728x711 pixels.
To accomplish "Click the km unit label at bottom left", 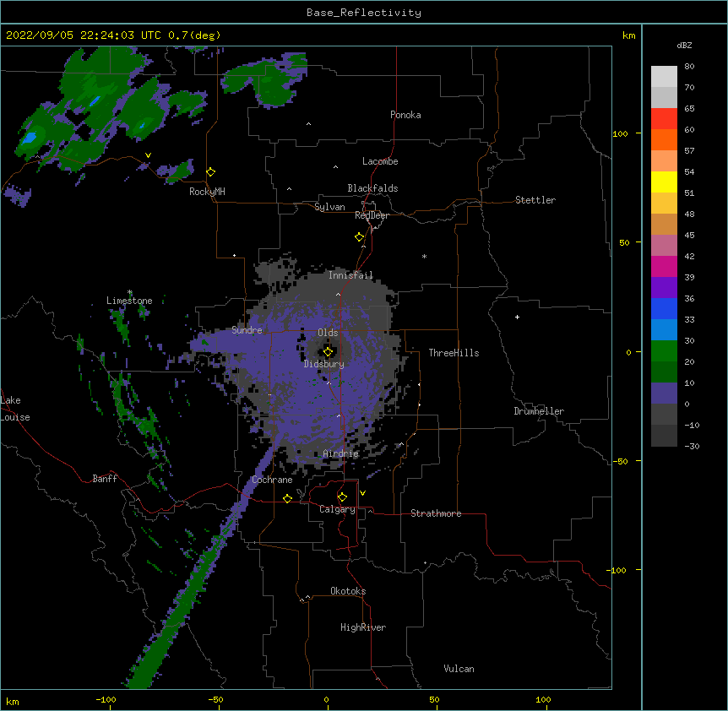I will click(x=13, y=702).
